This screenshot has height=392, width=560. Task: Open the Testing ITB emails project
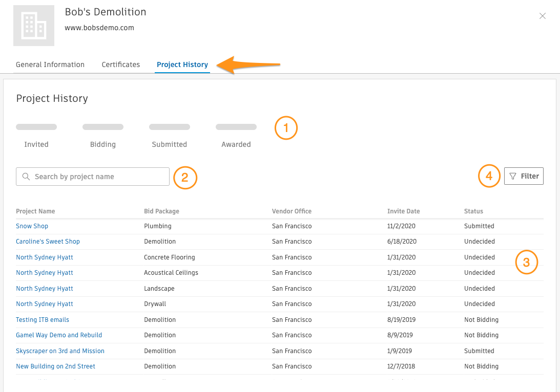[x=43, y=320]
